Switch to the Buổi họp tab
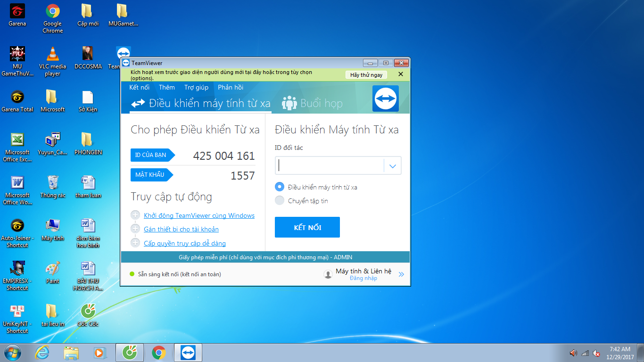Viewport: 644px width, 362px height. [x=312, y=103]
